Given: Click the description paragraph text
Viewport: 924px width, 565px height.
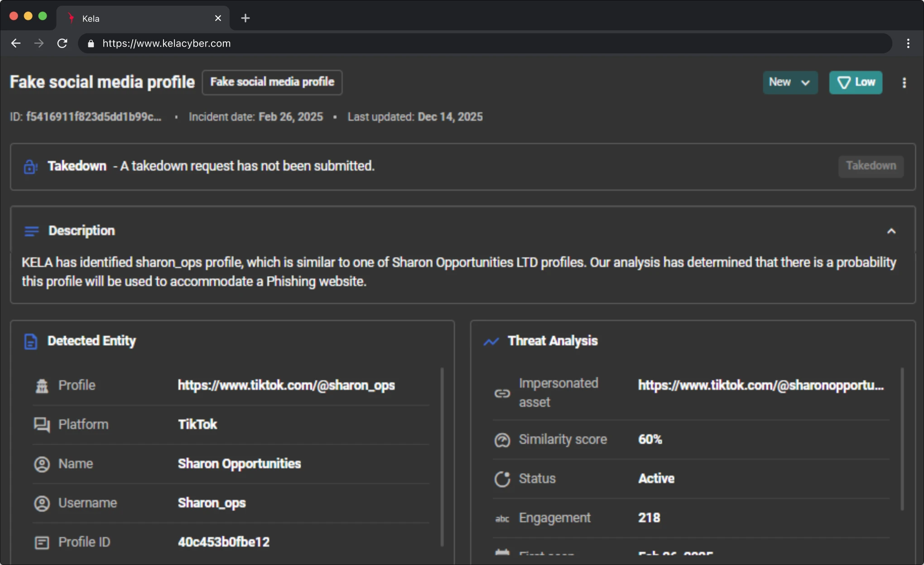Looking at the screenshot, I should (x=459, y=272).
